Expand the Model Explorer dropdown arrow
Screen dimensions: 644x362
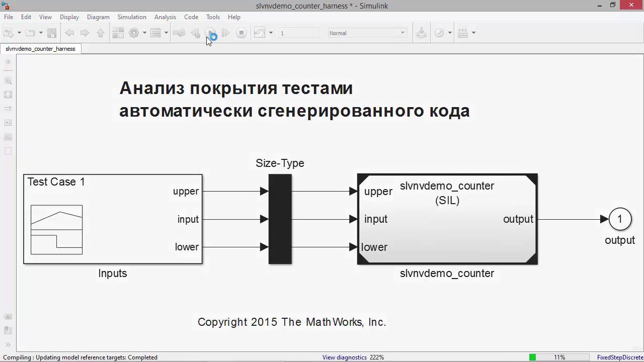coord(166,33)
